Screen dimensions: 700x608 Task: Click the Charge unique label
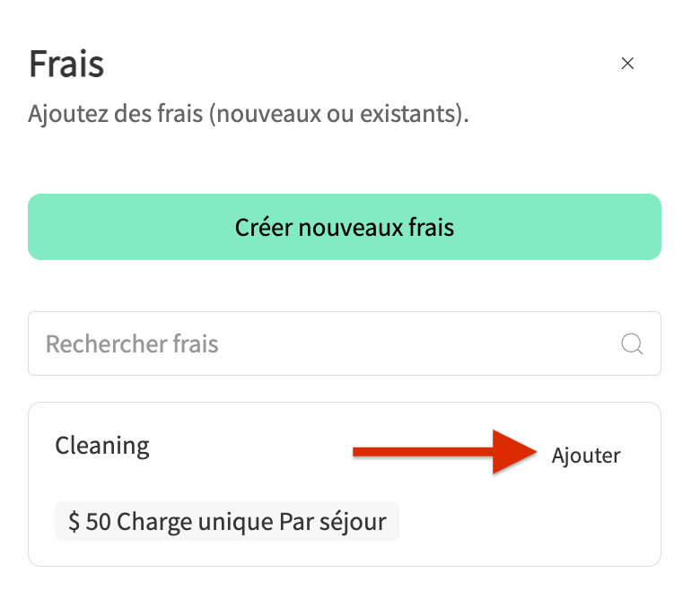pos(195,521)
